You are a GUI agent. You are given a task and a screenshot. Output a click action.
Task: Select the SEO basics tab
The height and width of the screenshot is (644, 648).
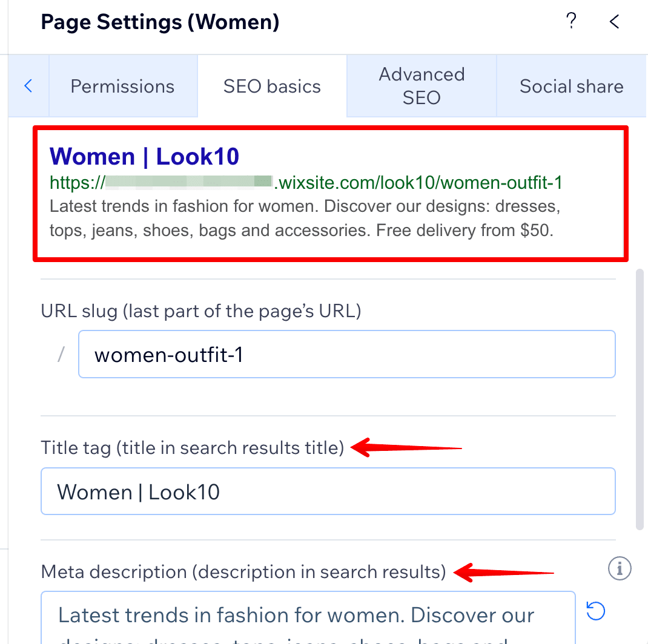(x=272, y=86)
